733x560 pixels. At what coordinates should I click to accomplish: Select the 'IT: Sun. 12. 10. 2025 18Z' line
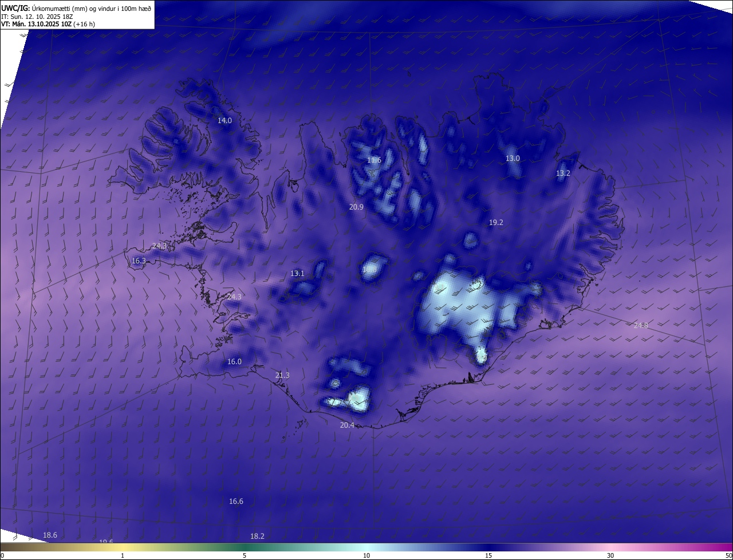(x=37, y=17)
